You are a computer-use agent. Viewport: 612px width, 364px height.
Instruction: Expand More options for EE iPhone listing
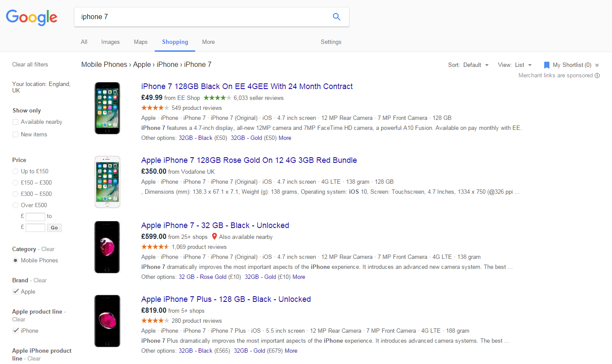[285, 138]
